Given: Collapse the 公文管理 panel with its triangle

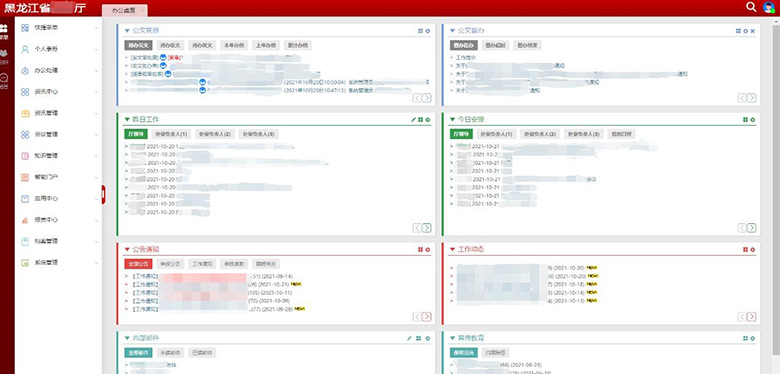Looking at the screenshot, I should pyautogui.click(x=127, y=31).
